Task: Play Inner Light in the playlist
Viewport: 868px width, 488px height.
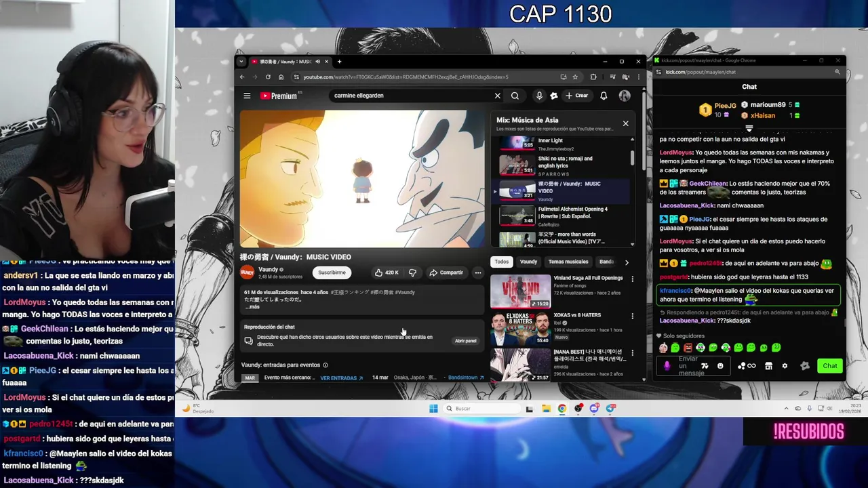Action: (561, 143)
